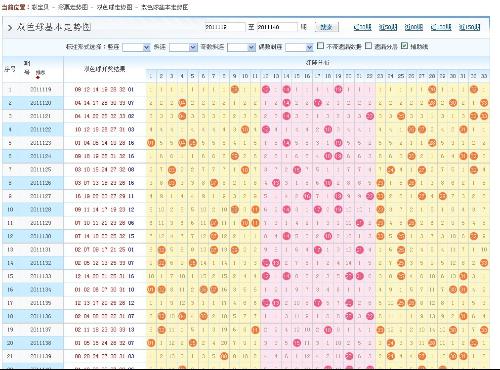Click serial number 10 in the first column
Screen dimensions: 500x370
click(x=10, y=209)
